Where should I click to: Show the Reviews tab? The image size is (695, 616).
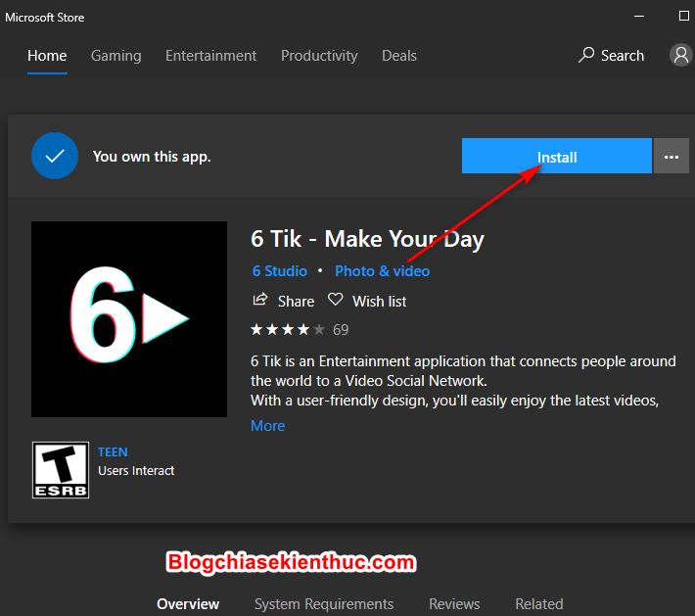click(x=454, y=604)
